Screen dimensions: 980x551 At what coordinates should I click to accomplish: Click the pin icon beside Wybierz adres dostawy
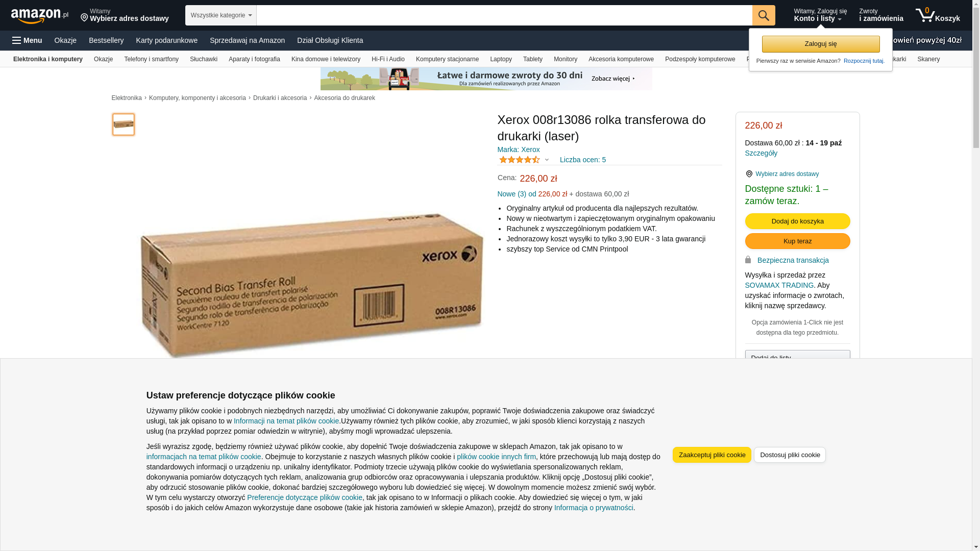pyautogui.click(x=749, y=174)
